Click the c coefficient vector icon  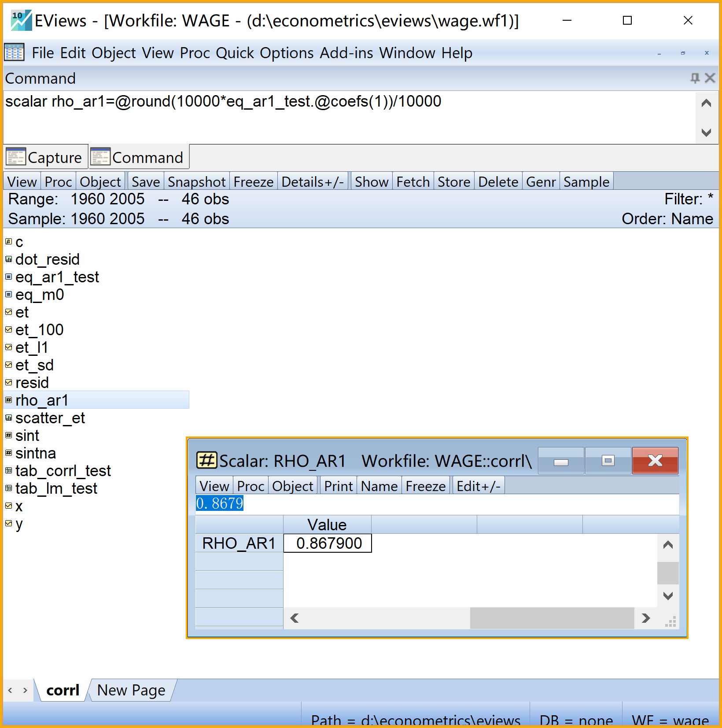(x=8, y=242)
